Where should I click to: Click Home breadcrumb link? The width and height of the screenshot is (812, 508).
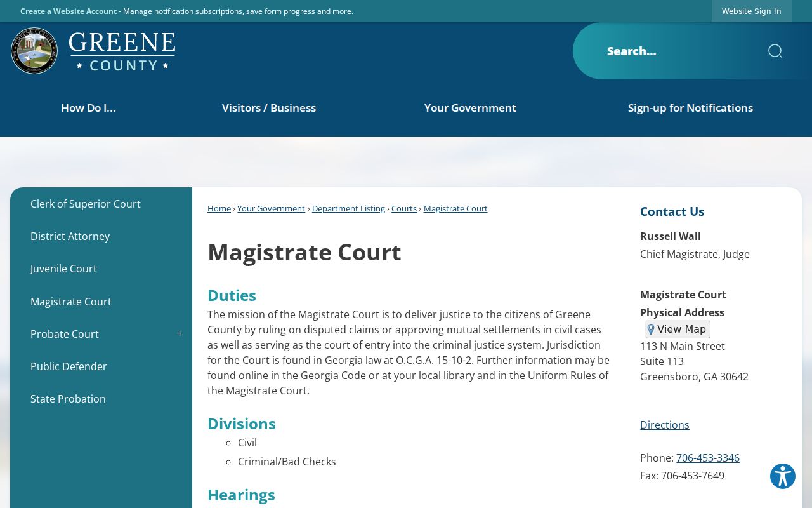(x=219, y=208)
